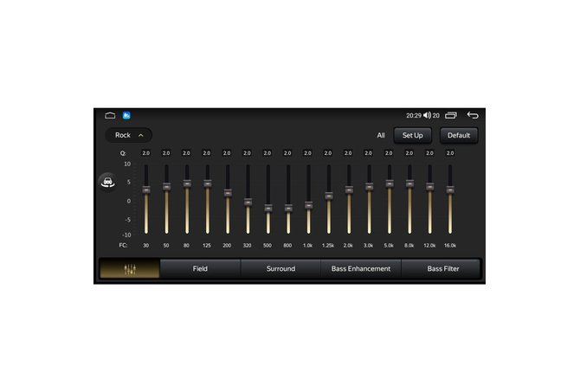This screenshot has height=392, width=580.
Task: Select the All label near Set Up
Action: coord(381,135)
